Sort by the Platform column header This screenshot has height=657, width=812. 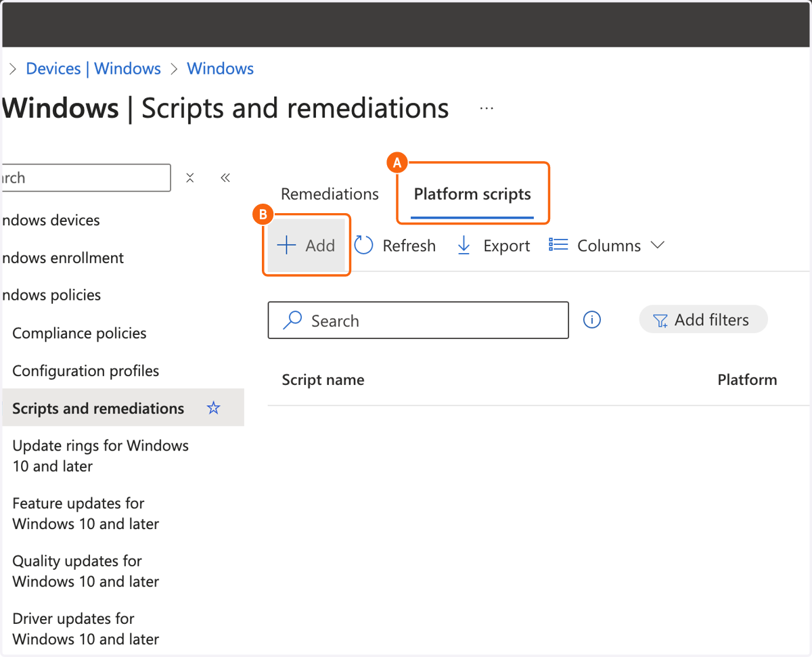(747, 380)
